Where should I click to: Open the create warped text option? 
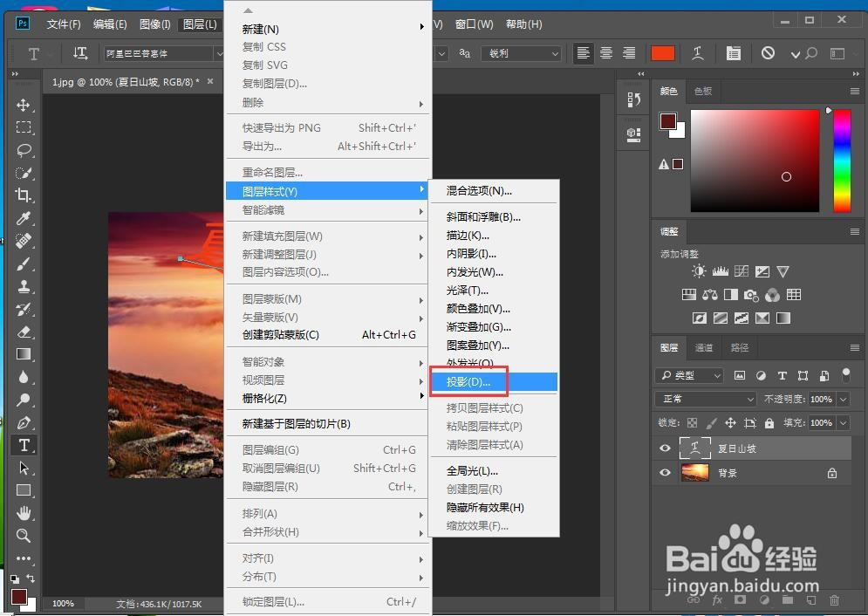pos(698,53)
